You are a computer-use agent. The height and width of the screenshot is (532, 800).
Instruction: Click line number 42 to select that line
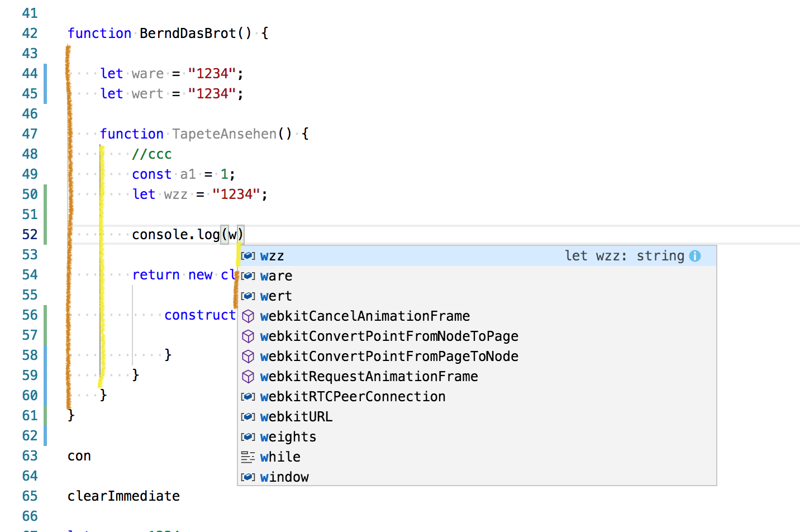tap(30, 33)
